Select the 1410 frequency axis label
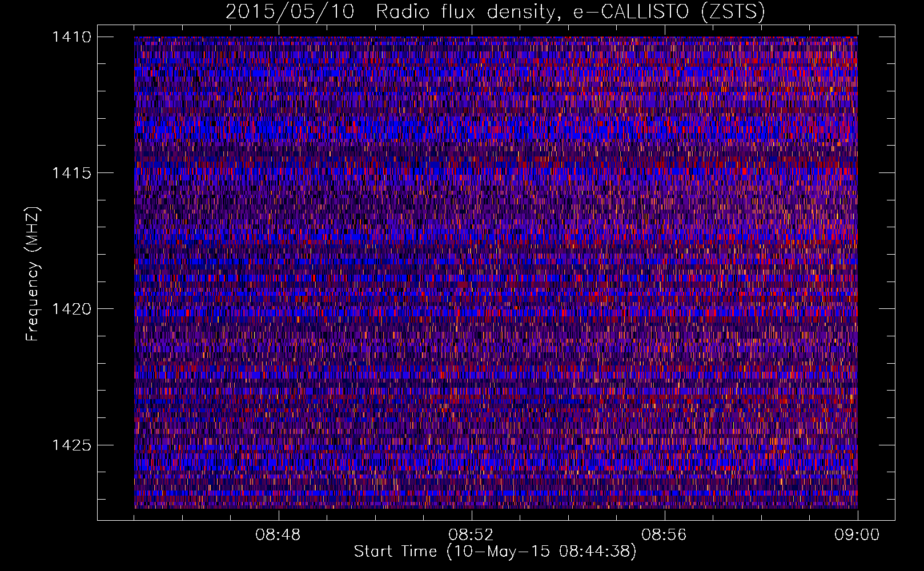The width and height of the screenshot is (924, 571). pyautogui.click(x=71, y=37)
